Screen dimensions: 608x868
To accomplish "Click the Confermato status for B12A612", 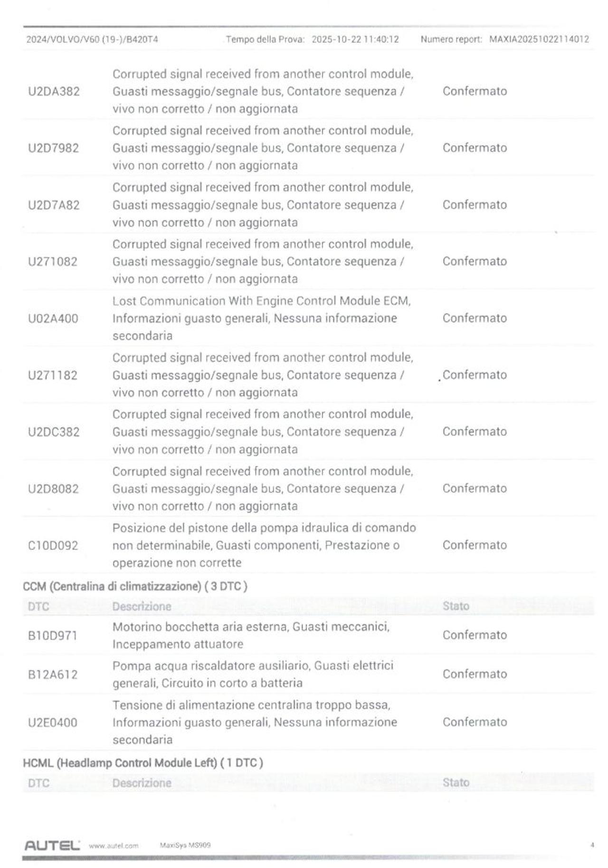I will (x=475, y=674).
